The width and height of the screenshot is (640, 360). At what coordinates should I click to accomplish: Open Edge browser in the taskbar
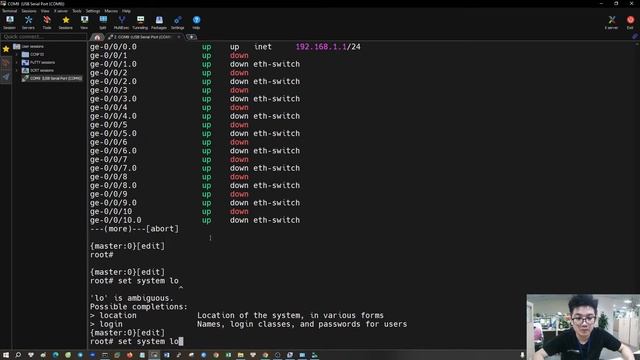[x=56, y=355]
